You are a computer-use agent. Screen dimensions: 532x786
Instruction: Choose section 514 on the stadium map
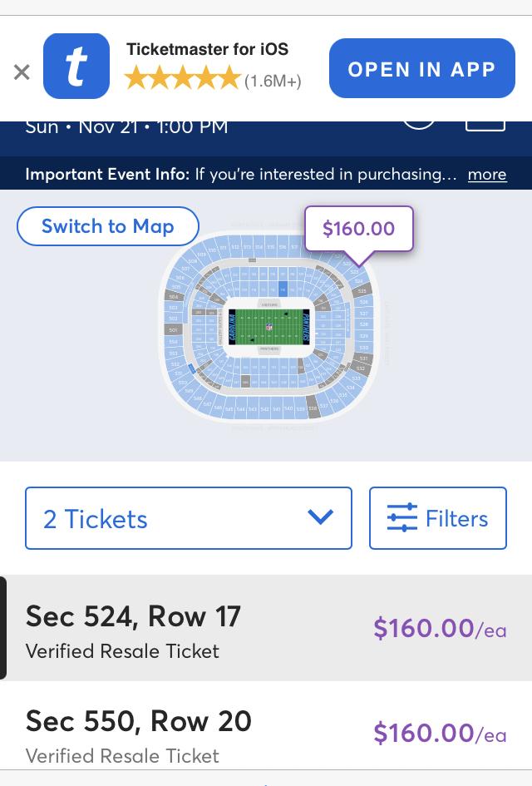click(259, 247)
